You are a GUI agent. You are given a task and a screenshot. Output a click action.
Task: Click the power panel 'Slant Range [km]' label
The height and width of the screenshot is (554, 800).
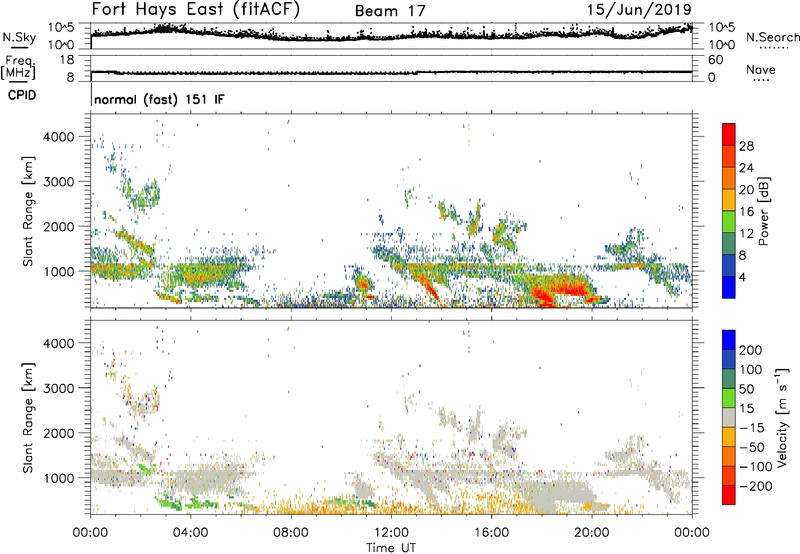click(x=28, y=211)
